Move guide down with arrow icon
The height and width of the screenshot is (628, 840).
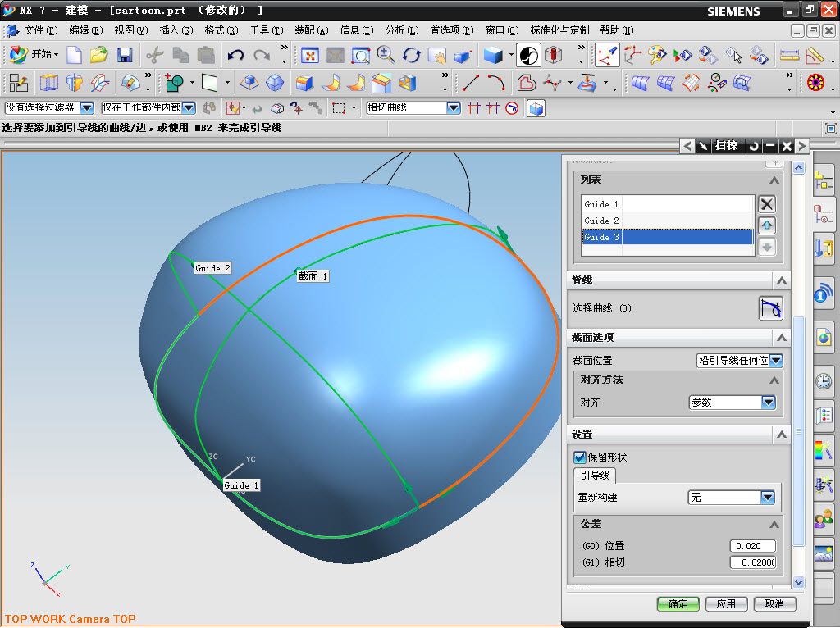point(767,247)
